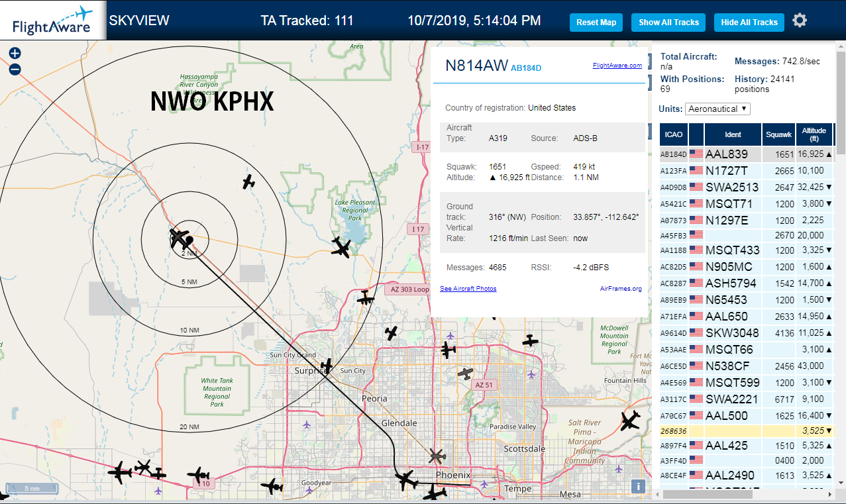This screenshot has height=504, width=846.
Task: Click the FlightAware logo
Action: 52,21
